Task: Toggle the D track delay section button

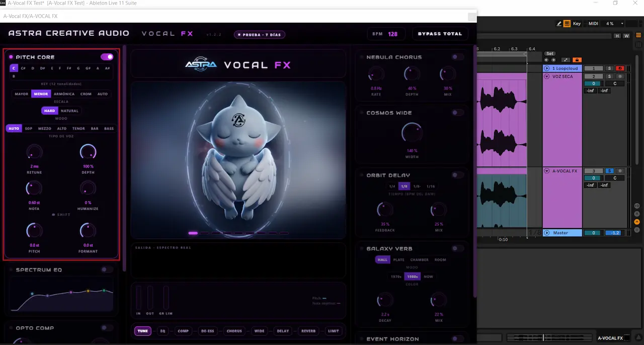Action: [x=637, y=230]
